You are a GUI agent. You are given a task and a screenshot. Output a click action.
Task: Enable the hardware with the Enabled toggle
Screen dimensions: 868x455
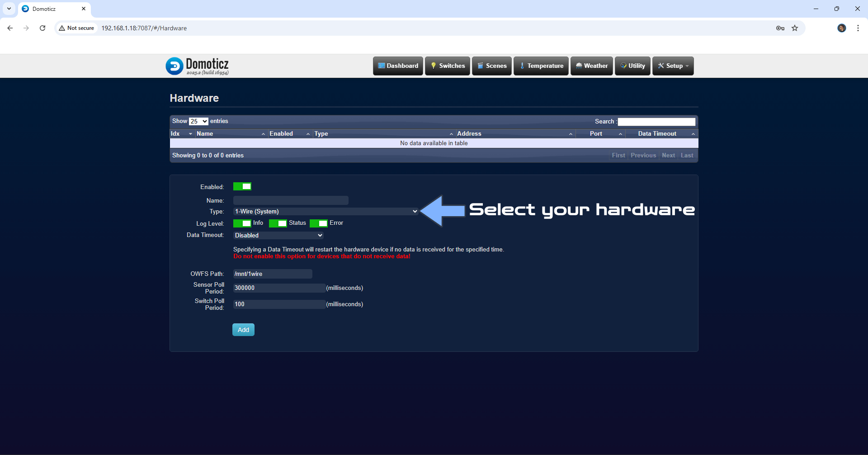pos(242,186)
